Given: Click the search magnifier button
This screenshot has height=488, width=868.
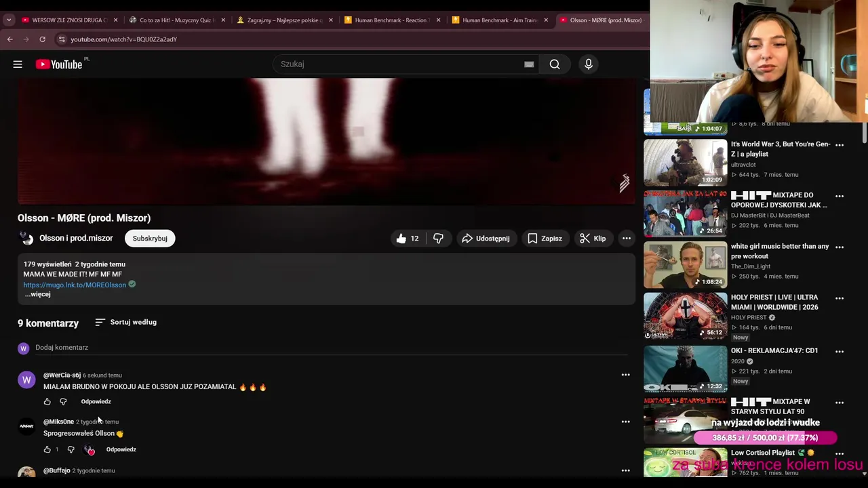Looking at the screenshot, I should click(x=555, y=64).
